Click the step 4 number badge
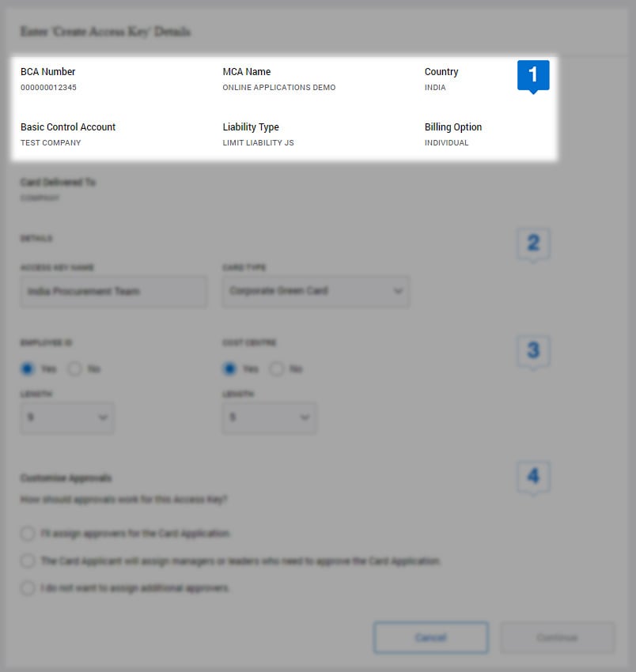This screenshot has width=636, height=672. 533,476
